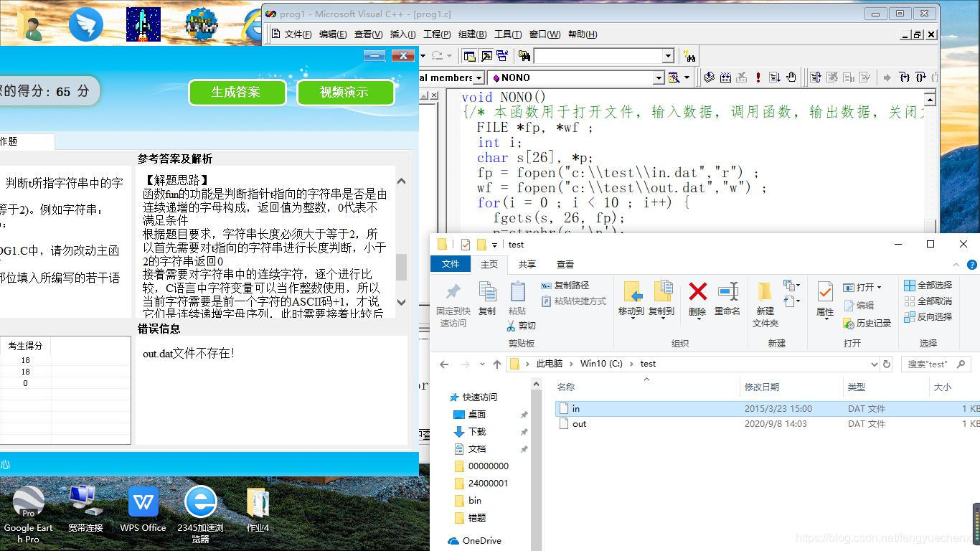Click the Compile icon in Visual C++ toolbar
The height and width of the screenshot is (551, 980).
pos(709,77)
